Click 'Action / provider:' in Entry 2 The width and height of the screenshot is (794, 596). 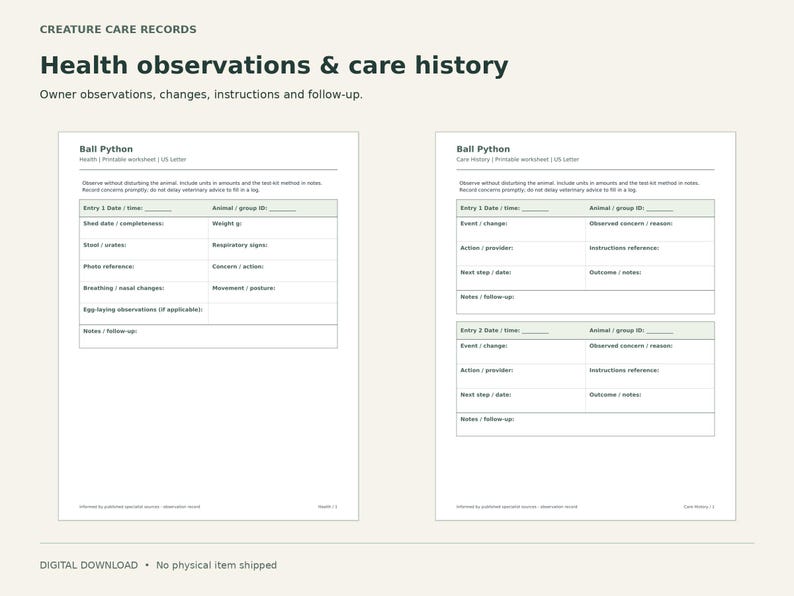click(521, 376)
